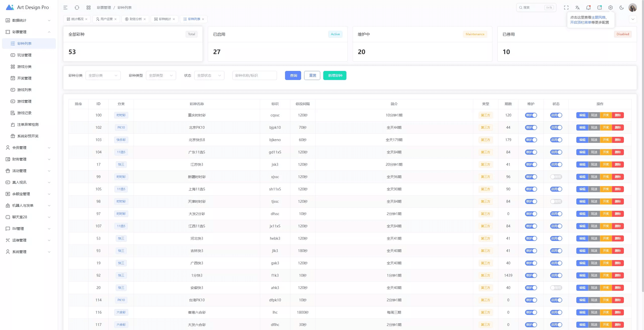Switch to the 财务分析 tab
This screenshot has width=644, height=330.
point(135,19)
